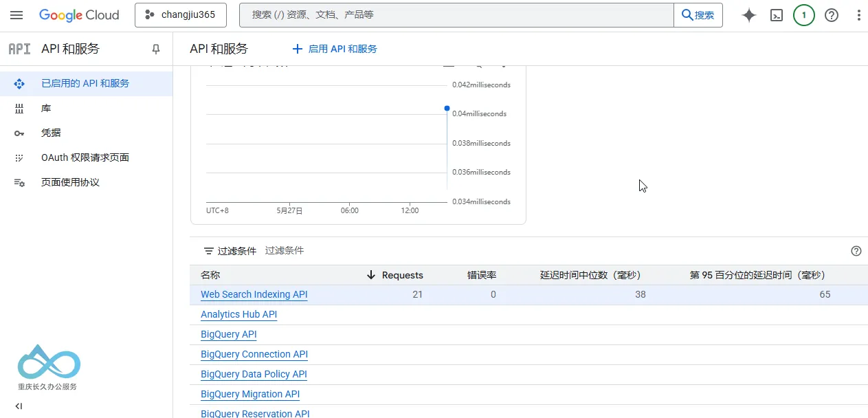Click the latency chart data point
Image resolution: width=868 pixels, height=418 pixels.
tap(447, 108)
